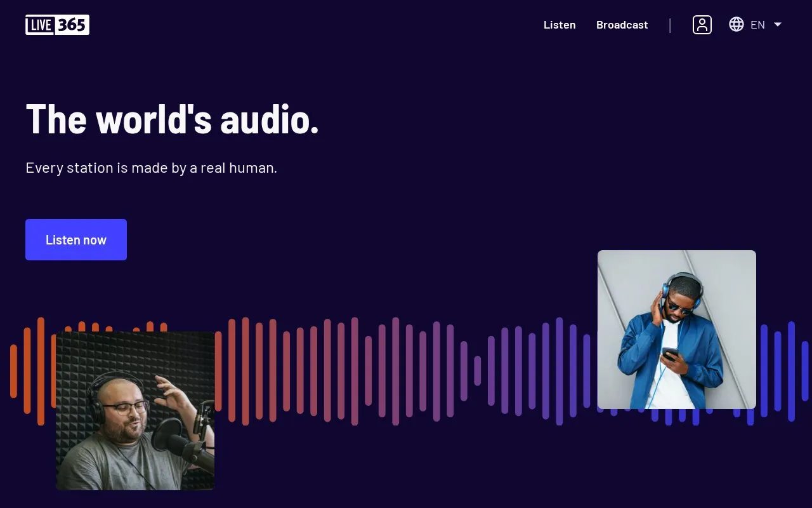Viewport: 812px width, 508px height.
Task: Select the podcaster with microphone photo
Action: (135, 411)
